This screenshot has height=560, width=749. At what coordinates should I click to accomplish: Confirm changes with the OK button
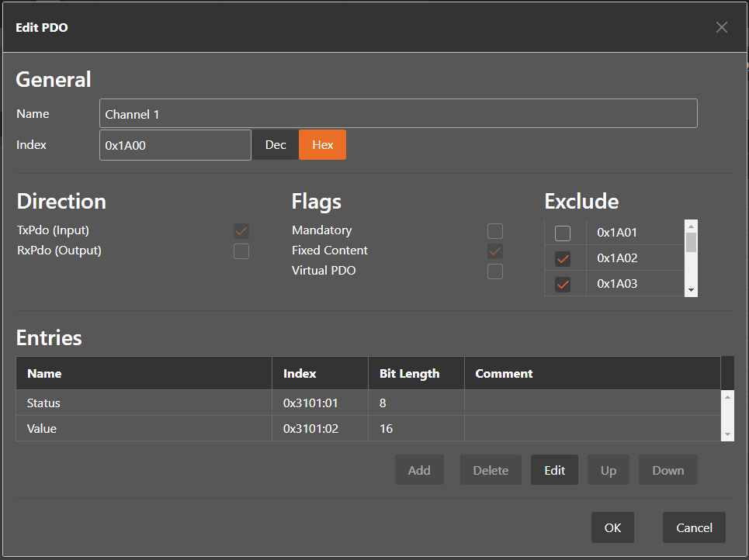(x=612, y=527)
